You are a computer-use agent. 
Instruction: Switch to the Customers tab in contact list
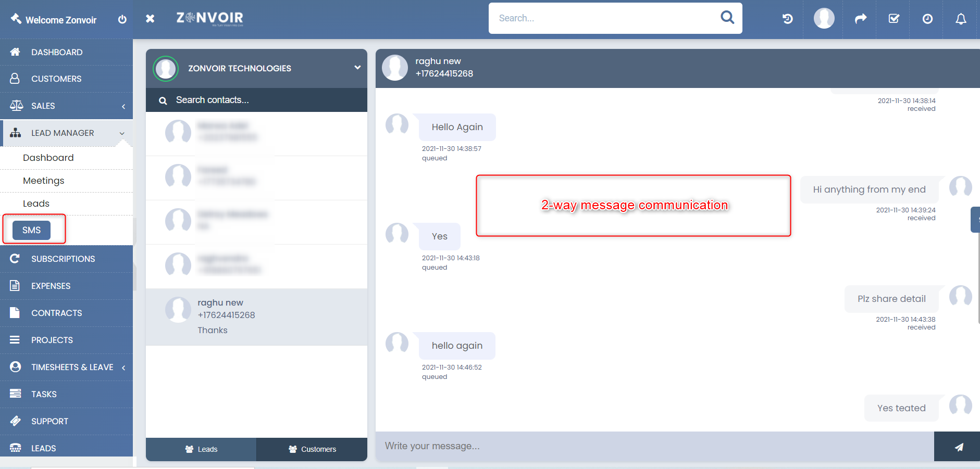(x=311, y=449)
